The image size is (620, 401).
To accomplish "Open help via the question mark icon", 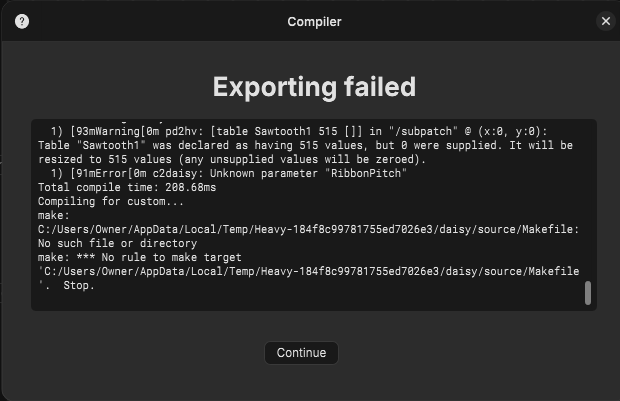I will pyautogui.click(x=23, y=21).
